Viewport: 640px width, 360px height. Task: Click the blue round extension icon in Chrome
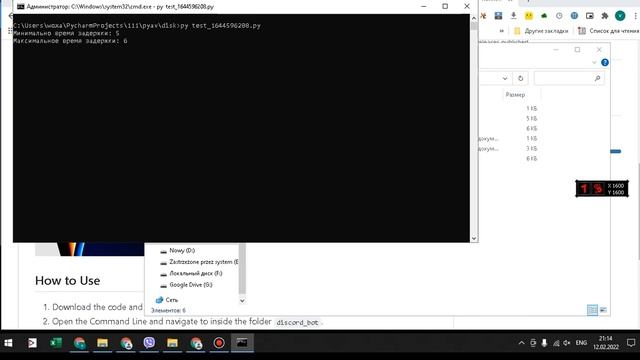574,16
